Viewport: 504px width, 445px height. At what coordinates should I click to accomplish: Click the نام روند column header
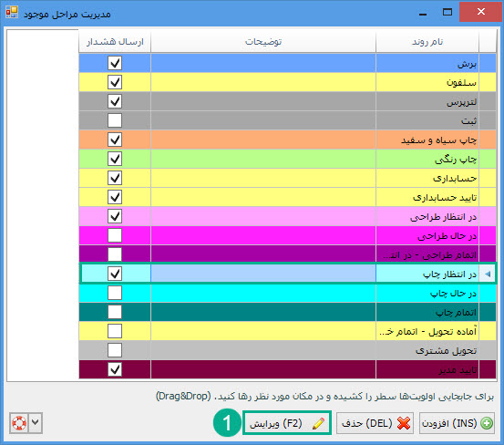[427, 42]
